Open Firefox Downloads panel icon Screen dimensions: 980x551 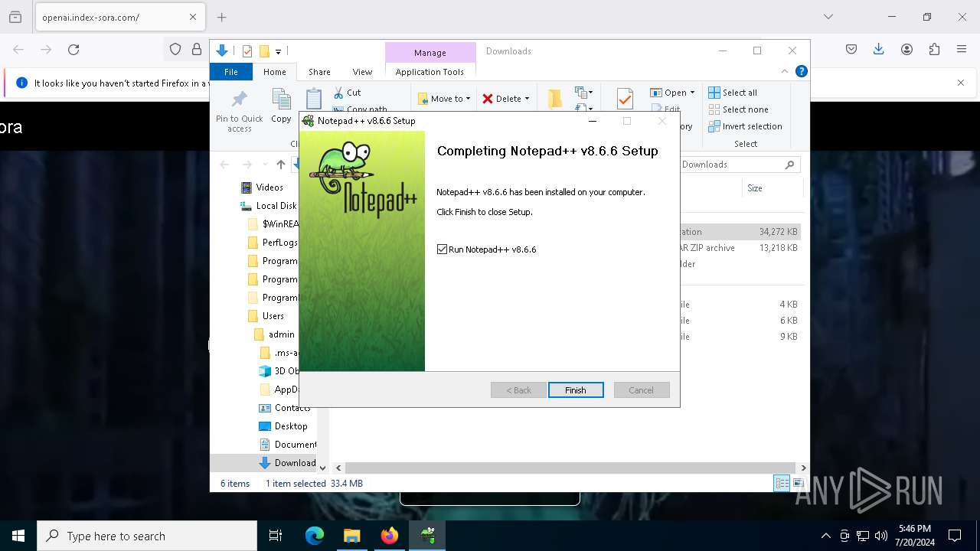click(x=879, y=50)
